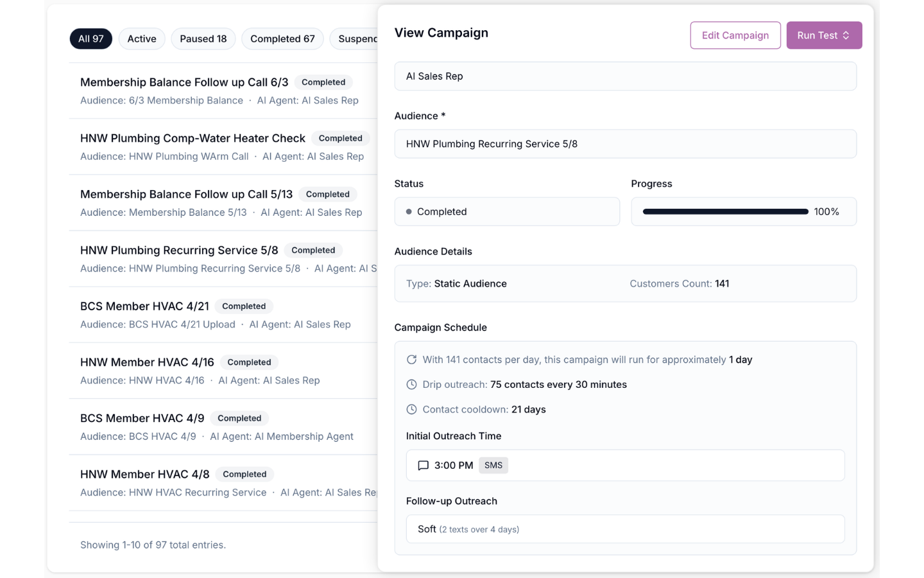Click the clock icon next to Drip outreach

coord(411,385)
